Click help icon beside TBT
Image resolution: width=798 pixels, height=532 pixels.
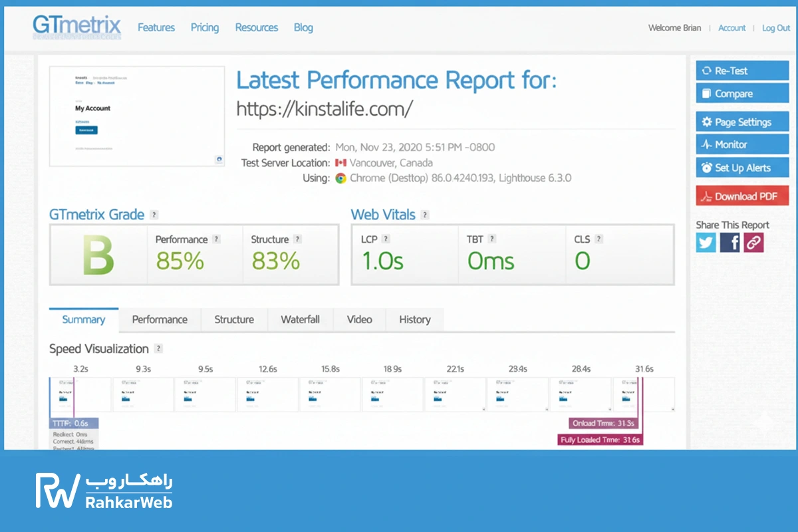[492, 239]
